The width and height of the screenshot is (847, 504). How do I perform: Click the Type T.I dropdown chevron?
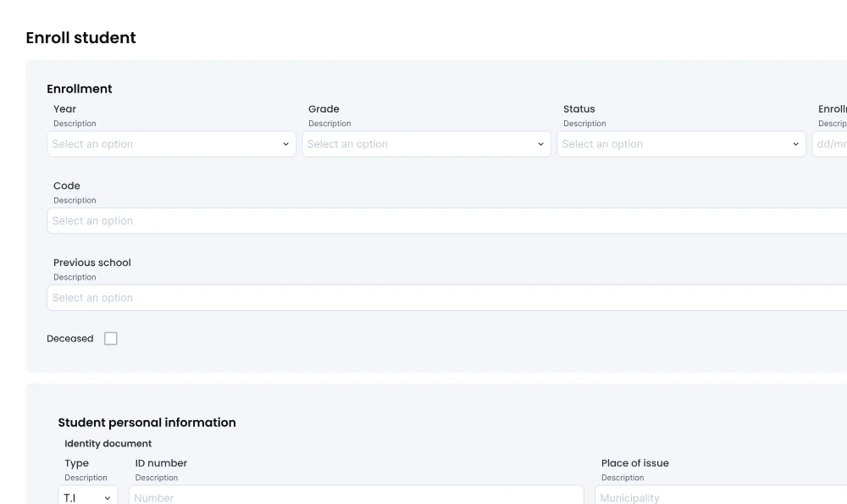(x=108, y=498)
